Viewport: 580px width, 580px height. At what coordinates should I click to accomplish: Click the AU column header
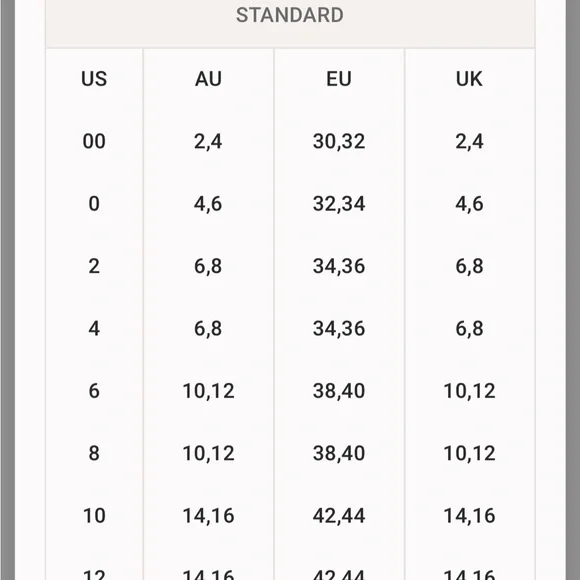[208, 79]
